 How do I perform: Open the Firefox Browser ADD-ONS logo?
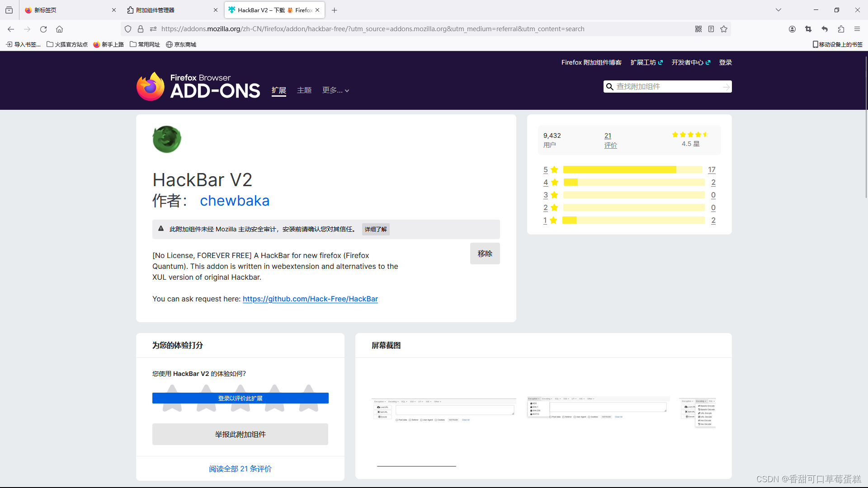pyautogui.click(x=198, y=86)
